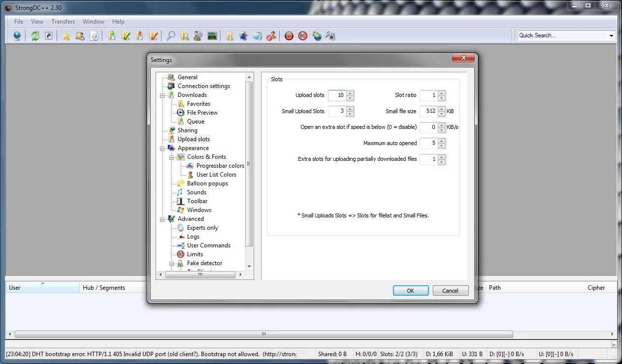Open the Quick Search dropdown arrow
The height and width of the screenshot is (364, 622).
(x=611, y=35)
